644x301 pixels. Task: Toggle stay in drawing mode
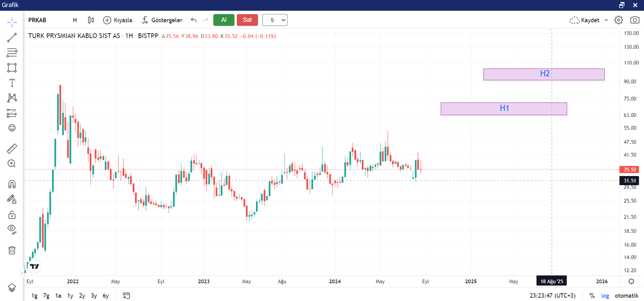click(x=12, y=199)
